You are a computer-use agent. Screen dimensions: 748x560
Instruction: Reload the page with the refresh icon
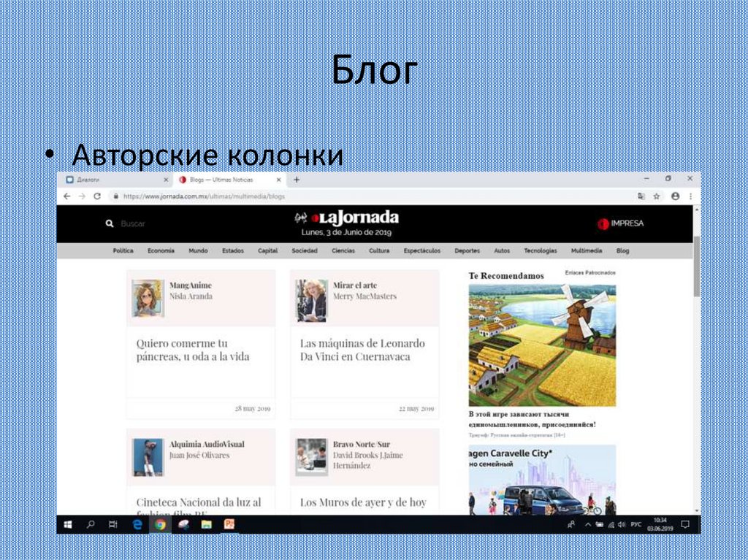97,196
